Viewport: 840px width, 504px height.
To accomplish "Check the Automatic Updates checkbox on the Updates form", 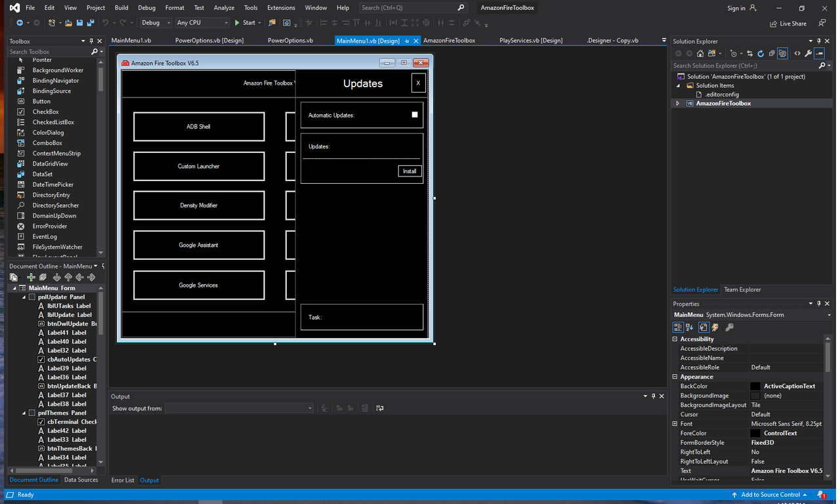I will tap(414, 114).
